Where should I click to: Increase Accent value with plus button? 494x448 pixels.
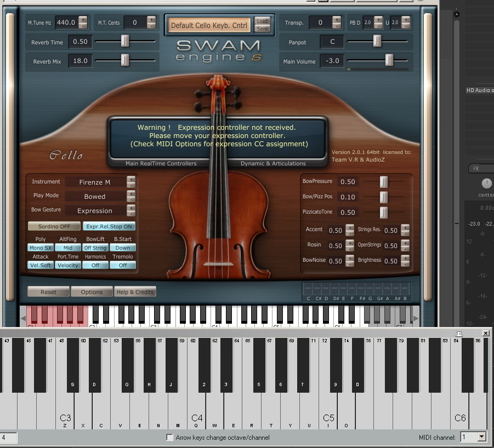(350, 227)
